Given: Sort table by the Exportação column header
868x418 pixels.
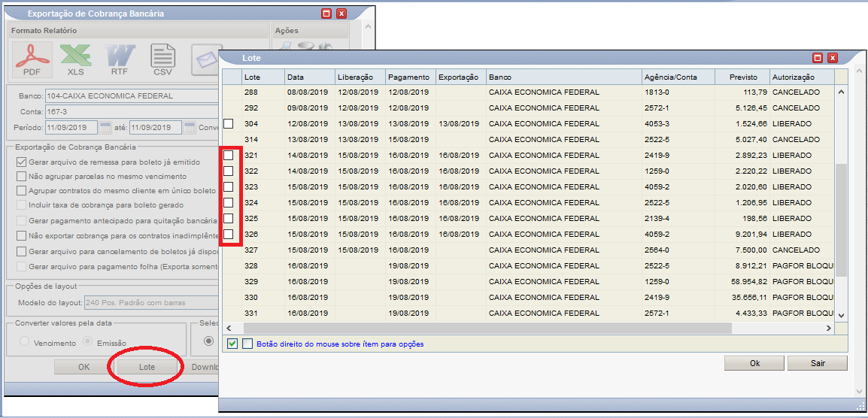Looking at the screenshot, I should (x=461, y=77).
